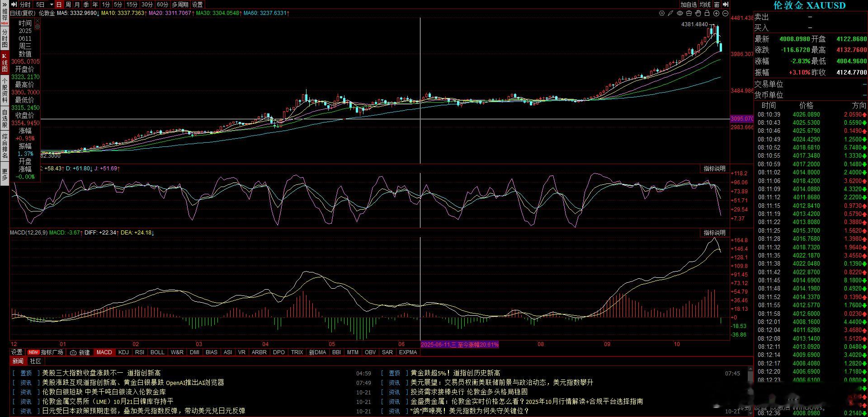868x417 pixels.
Task: Click the 2025-06-11 date marker on timeline
Action: [460, 344]
